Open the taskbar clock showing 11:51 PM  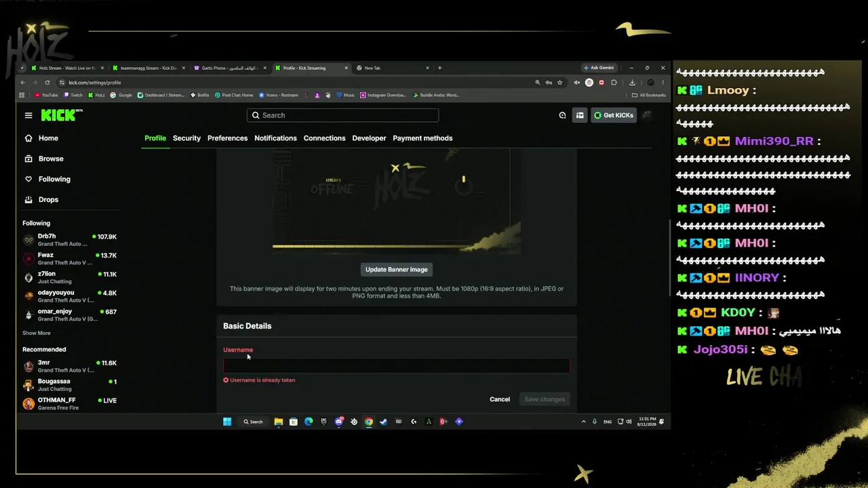click(x=647, y=422)
